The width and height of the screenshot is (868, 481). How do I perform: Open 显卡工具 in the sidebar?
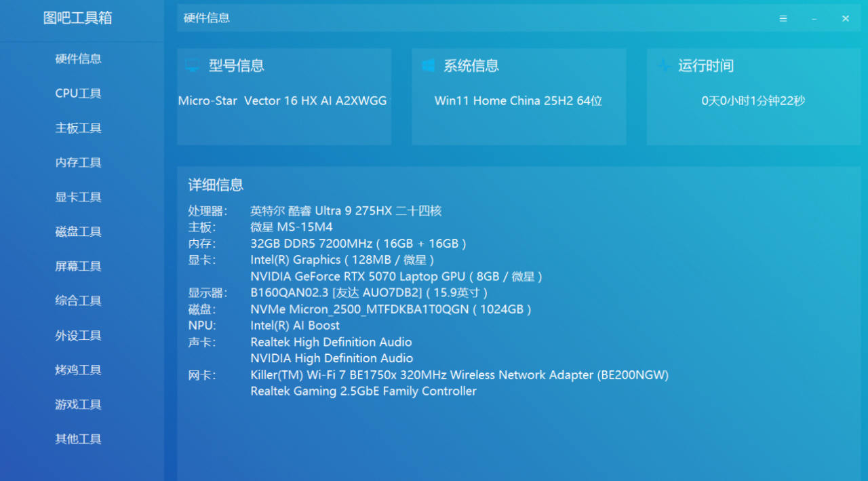click(x=79, y=197)
